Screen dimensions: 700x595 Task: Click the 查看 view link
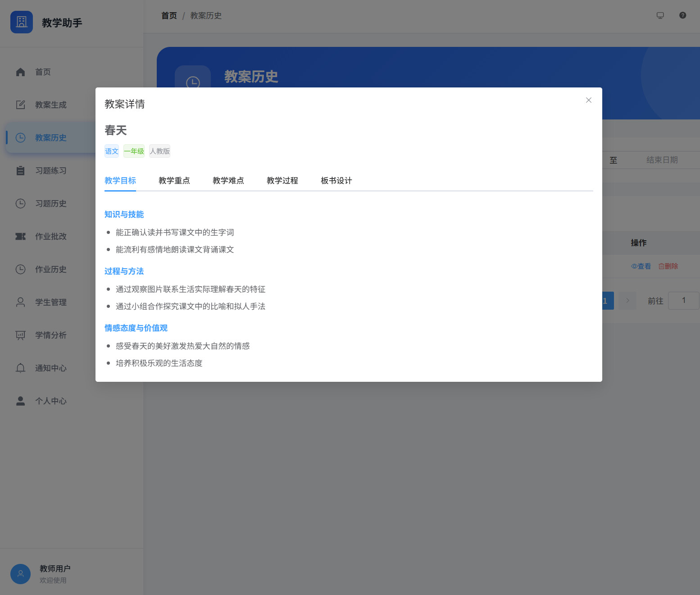click(641, 266)
